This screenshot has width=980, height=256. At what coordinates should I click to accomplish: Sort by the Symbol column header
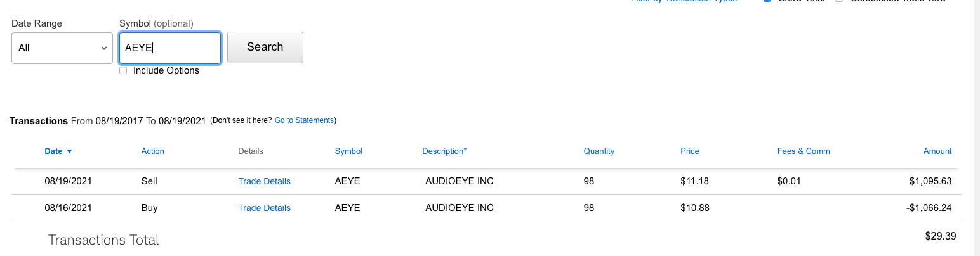348,151
